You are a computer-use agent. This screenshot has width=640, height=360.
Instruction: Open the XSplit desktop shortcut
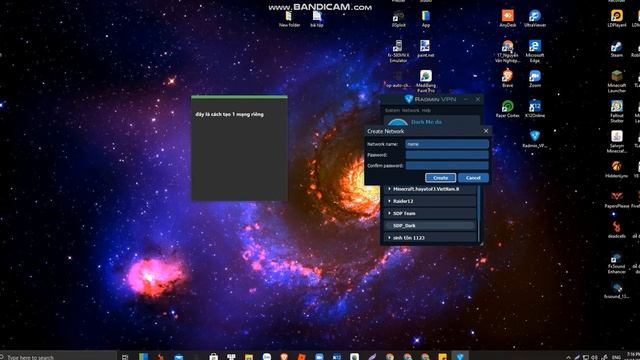coord(398,19)
